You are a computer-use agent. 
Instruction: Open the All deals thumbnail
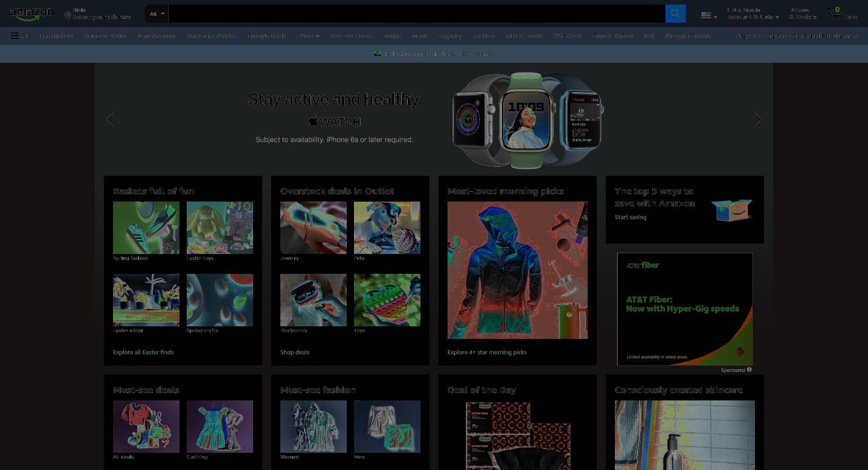click(146, 427)
